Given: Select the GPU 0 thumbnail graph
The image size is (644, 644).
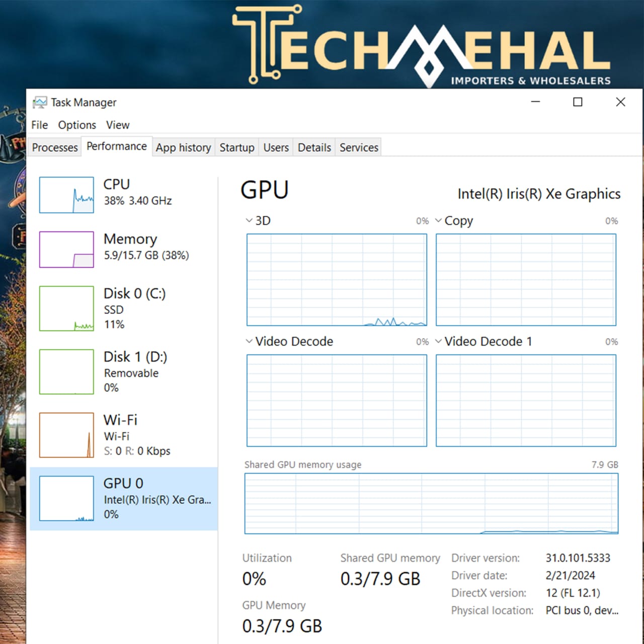Looking at the screenshot, I should (66, 499).
